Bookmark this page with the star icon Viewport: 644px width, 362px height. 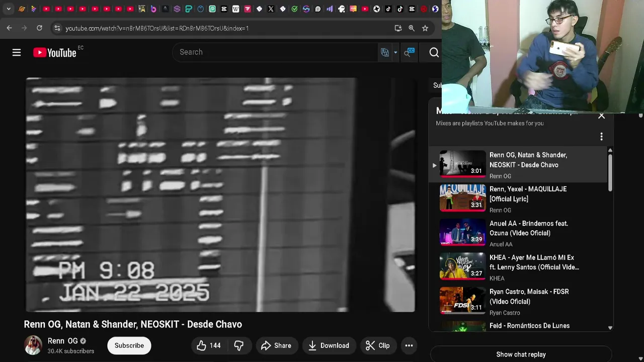click(425, 28)
